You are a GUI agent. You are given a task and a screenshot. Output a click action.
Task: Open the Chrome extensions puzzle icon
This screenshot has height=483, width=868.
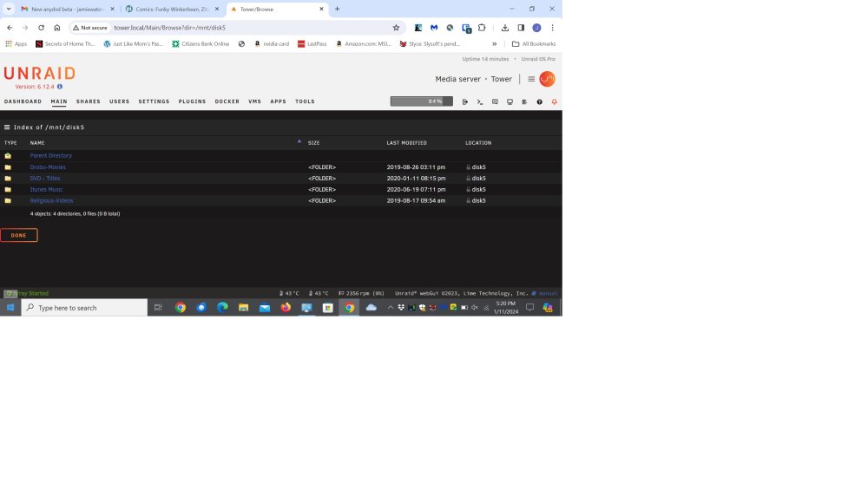point(482,28)
